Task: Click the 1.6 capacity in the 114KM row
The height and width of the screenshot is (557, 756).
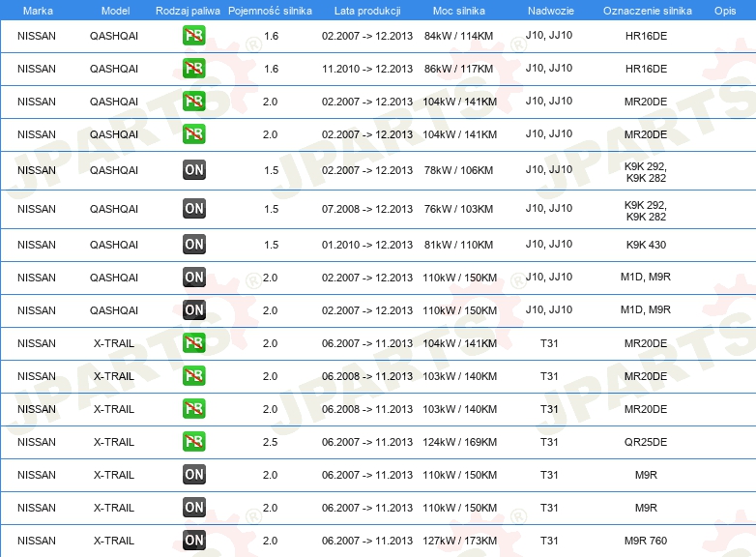Action: point(271,36)
